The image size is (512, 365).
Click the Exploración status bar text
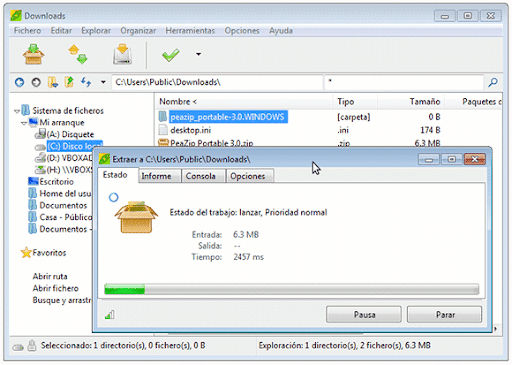[x=344, y=346]
